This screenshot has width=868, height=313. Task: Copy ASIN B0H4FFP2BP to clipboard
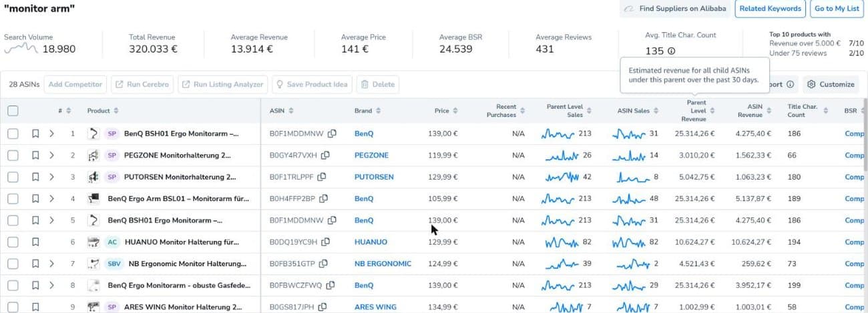click(x=322, y=199)
